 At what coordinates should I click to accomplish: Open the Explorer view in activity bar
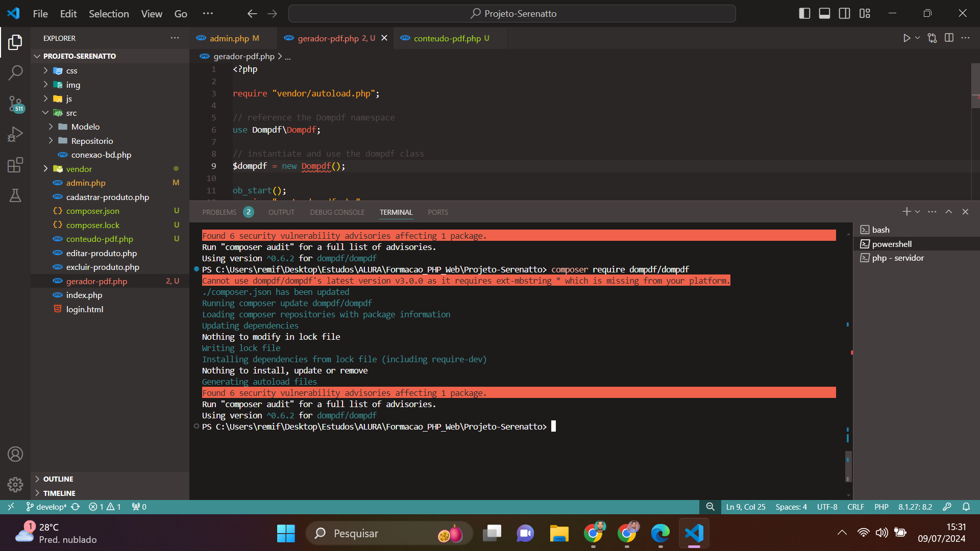[x=15, y=42]
